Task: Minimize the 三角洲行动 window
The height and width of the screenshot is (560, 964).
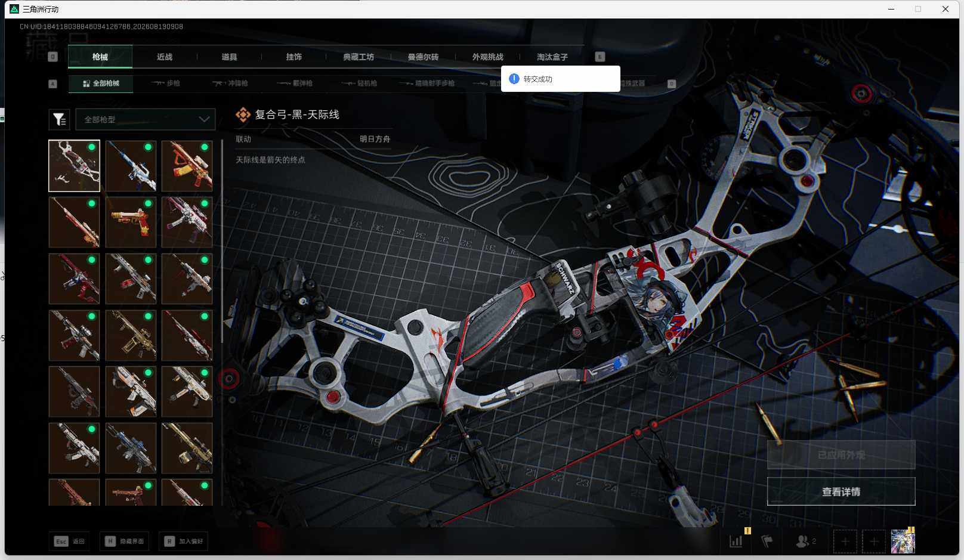Action: point(891,9)
